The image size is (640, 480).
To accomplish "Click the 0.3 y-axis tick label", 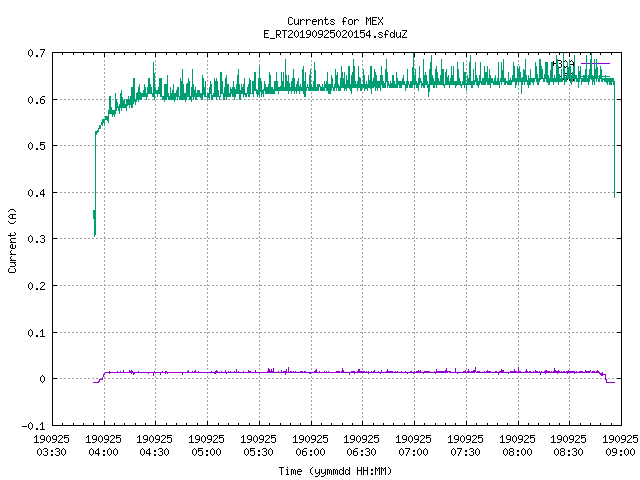I will pos(36,239).
